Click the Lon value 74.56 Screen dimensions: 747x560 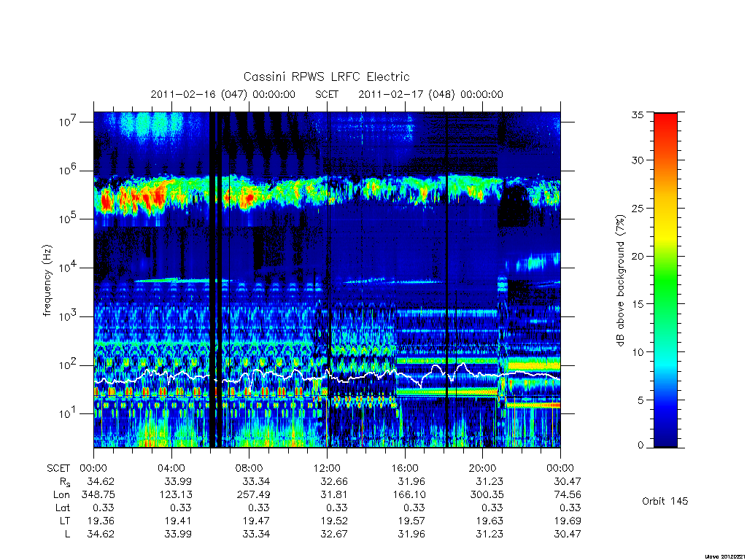pyautogui.click(x=568, y=495)
